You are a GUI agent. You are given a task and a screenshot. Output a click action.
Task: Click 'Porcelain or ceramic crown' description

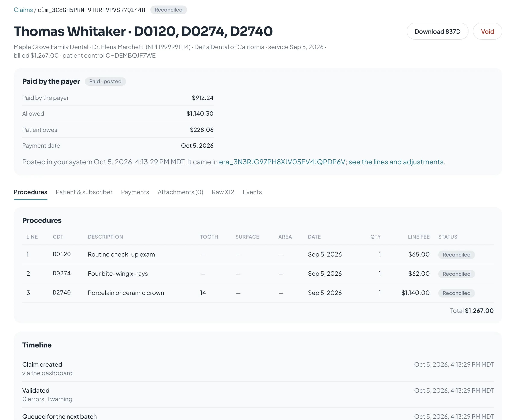(126, 293)
